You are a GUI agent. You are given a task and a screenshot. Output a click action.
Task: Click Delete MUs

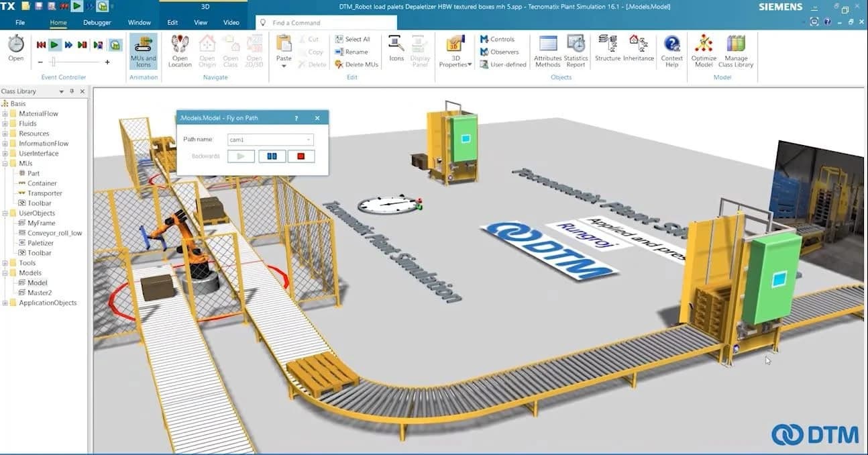pos(356,64)
